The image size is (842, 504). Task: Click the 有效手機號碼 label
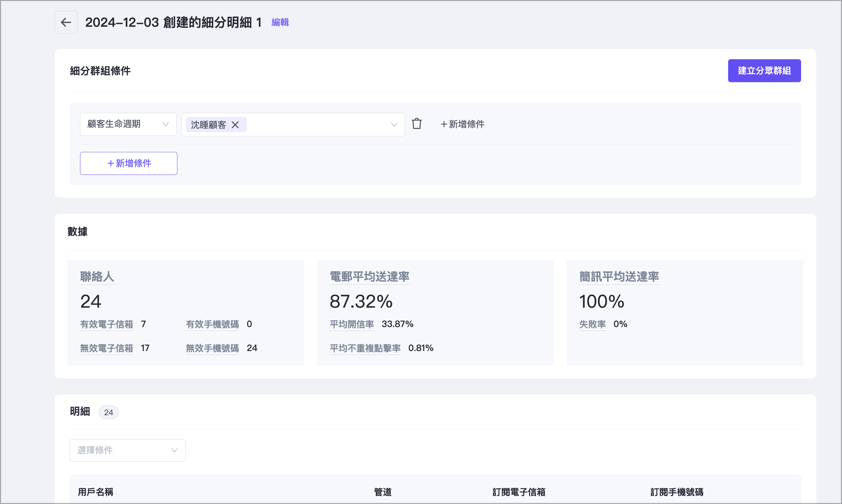tap(212, 324)
